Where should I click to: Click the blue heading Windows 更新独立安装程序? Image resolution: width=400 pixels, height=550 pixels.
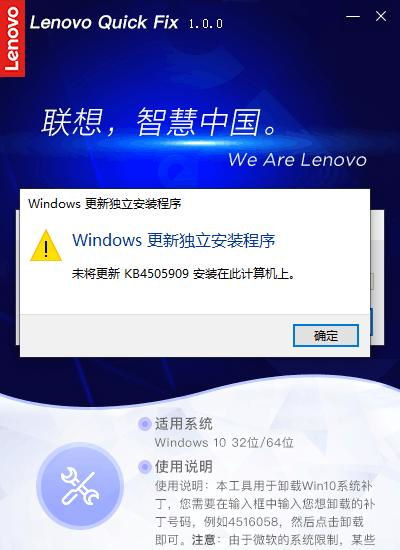pos(174,240)
